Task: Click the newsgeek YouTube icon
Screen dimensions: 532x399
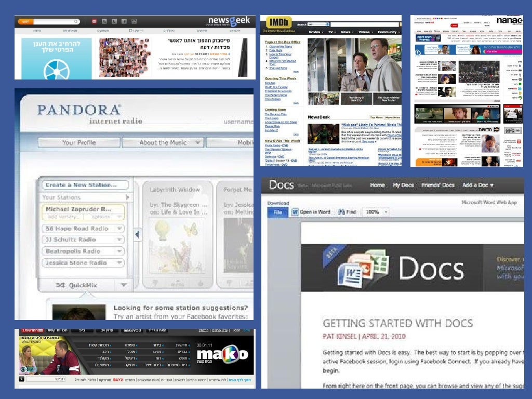Action: 134,21
